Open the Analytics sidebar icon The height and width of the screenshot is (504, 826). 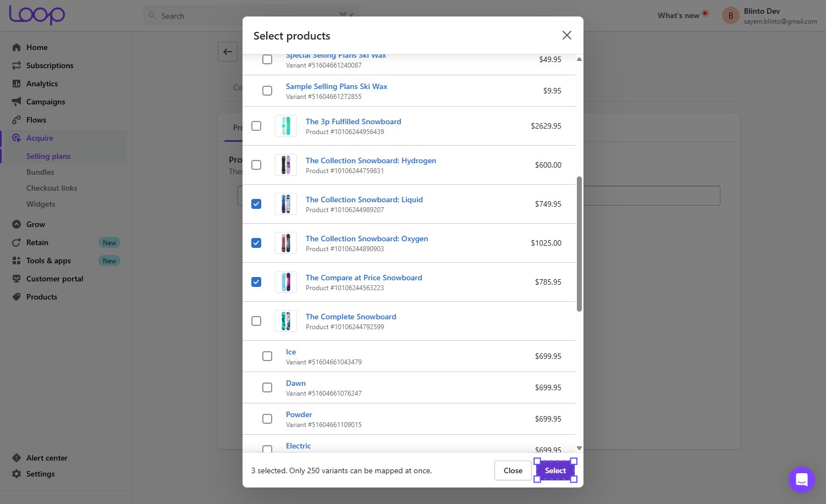coord(16,84)
